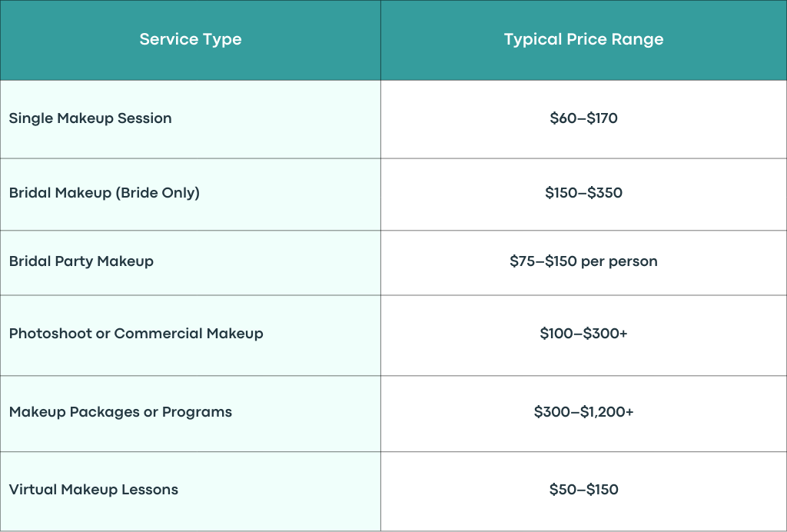This screenshot has width=787, height=532.
Task: Select the $75–$150 per person cell
Action: tap(584, 263)
